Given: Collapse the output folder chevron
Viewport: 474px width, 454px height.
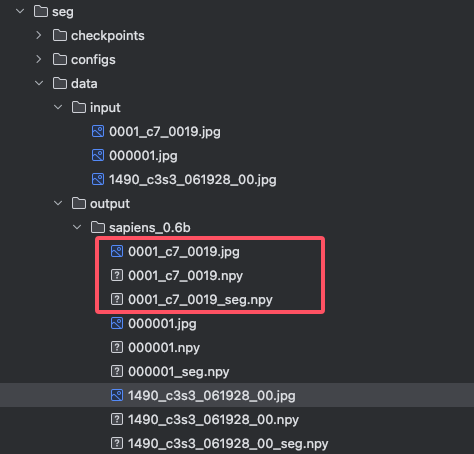Looking at the screenshot, I should (x=58, y=203).
